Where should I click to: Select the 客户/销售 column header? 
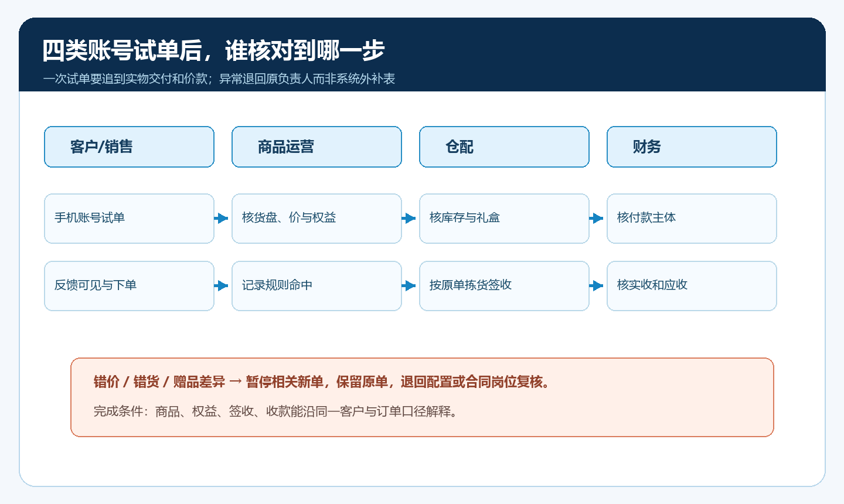click(129, 147)
